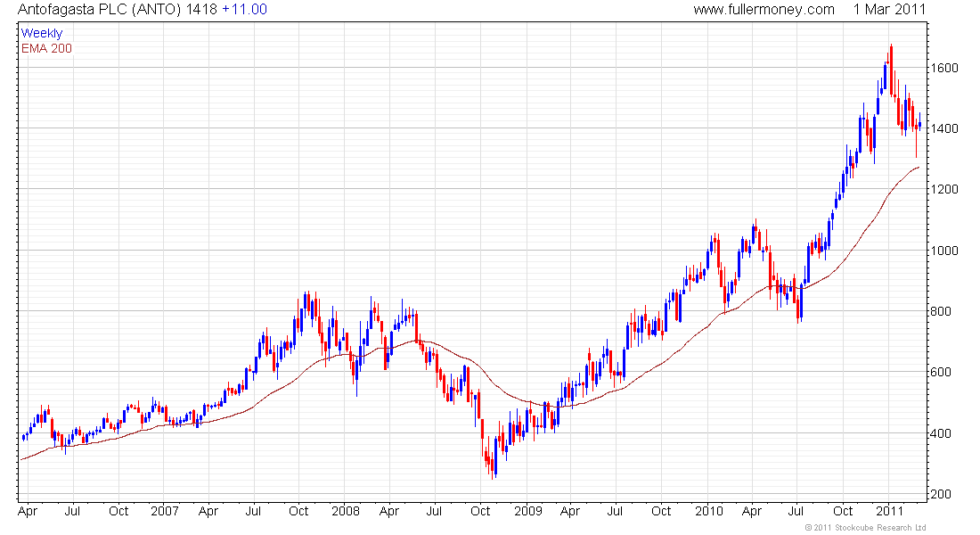Click the www.fullermoney.com website link

tap(764, 10)
